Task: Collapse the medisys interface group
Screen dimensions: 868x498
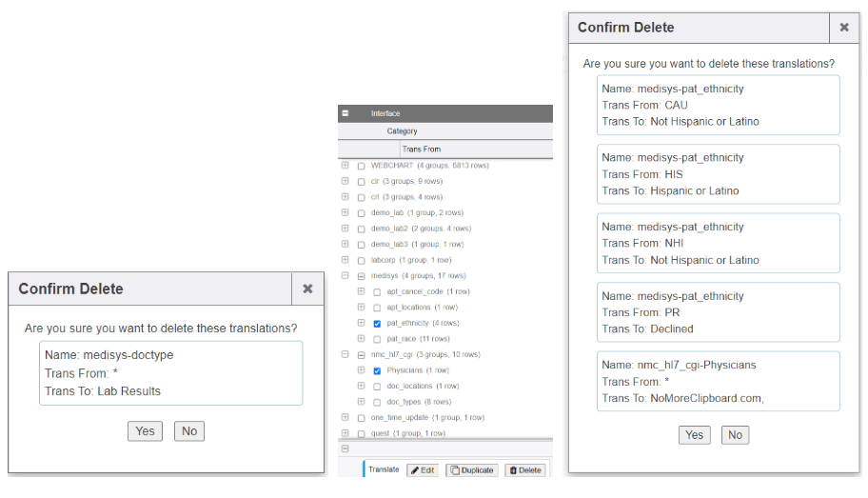Action: tap(345, 276)
